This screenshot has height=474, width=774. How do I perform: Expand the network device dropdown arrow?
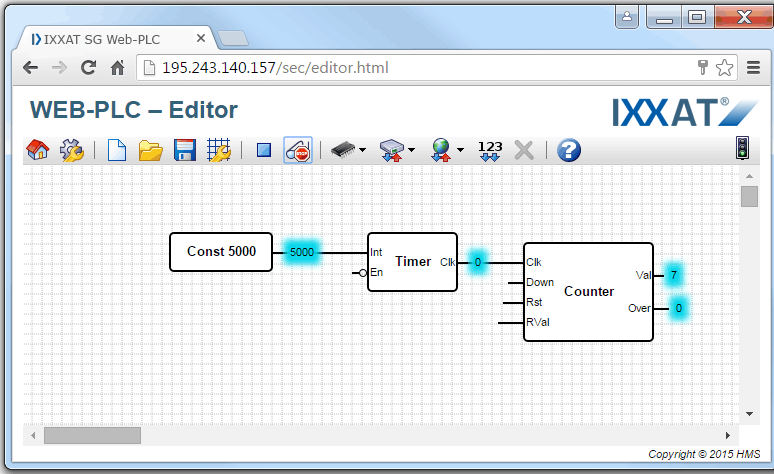[411, 150]
